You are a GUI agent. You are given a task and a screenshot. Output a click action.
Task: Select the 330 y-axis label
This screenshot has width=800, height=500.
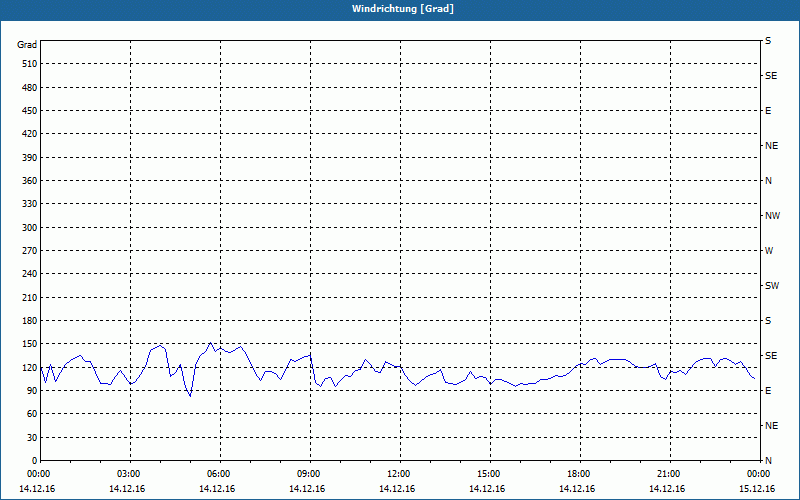click(30, 204)
